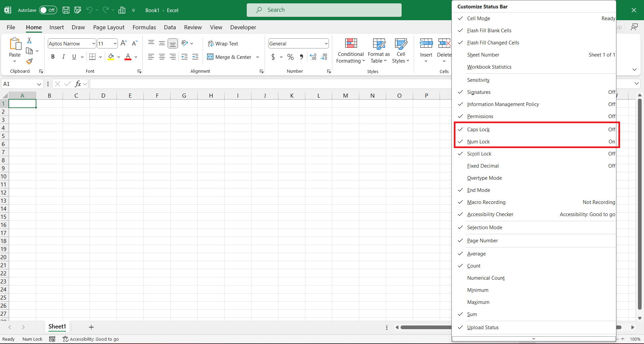The height and width of the screenshot is (344, 644).
Task: Switch to the Insert tab
Action: pos(57,27)
